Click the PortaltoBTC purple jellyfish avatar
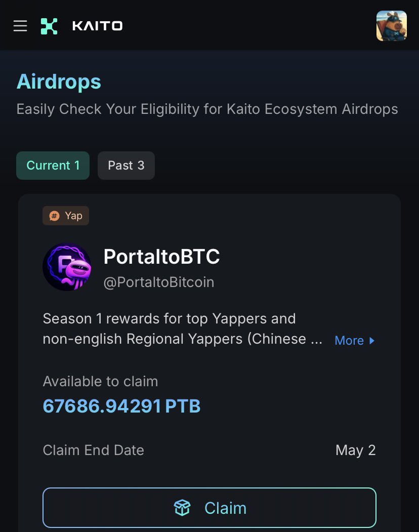The height and width of the screenshot is (532, 419). tap(67, 267)
